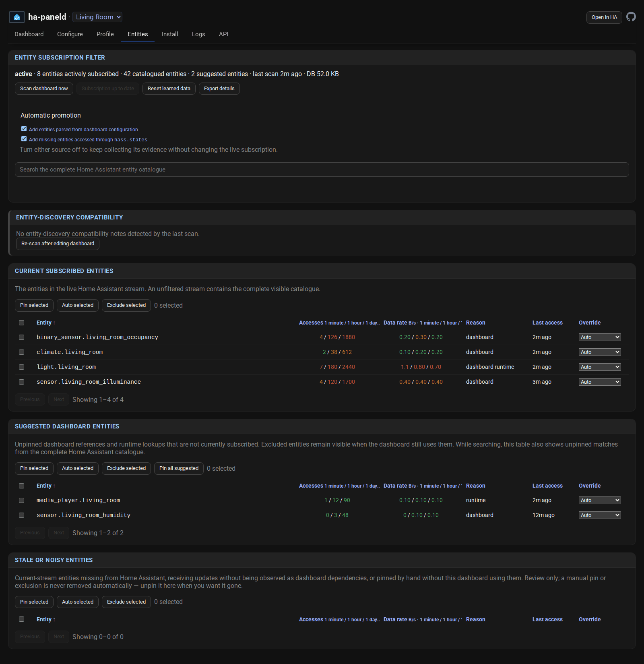Sort Suggested Dashboard Entities by Data rate
The image size is (644, 664).
[423, 486]
